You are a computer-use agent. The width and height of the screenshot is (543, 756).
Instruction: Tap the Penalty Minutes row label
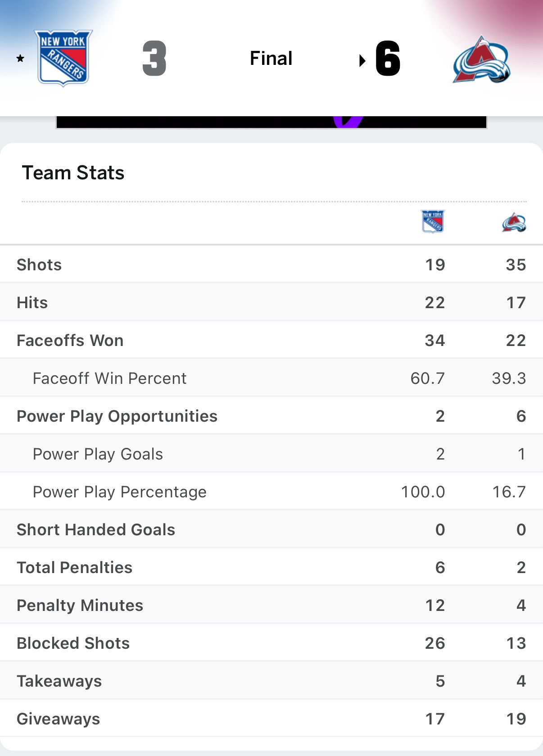(x=80, y=605)
